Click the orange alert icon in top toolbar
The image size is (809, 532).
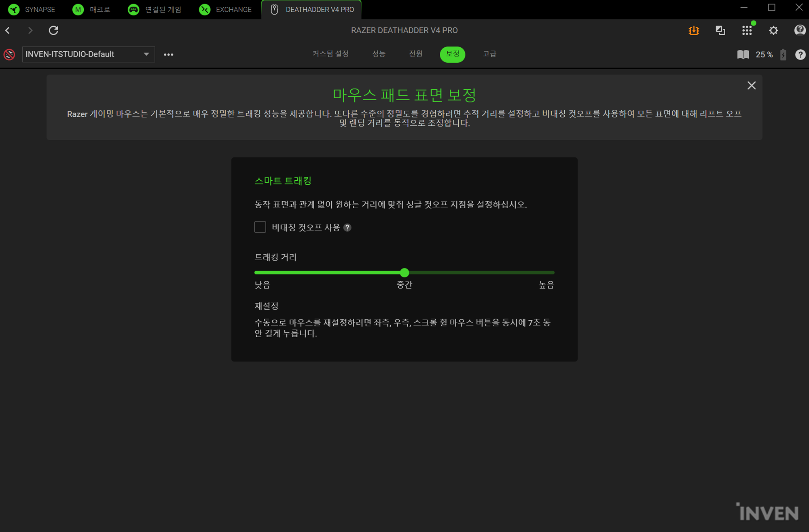(x=694, y=30)
